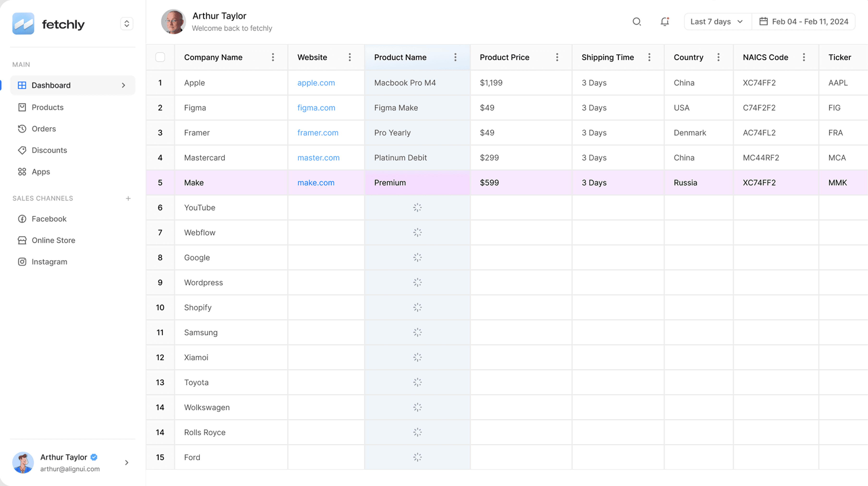This screenshot has height=486, width=868.
Task: Add a new sales channel
Action: point(128,199)
